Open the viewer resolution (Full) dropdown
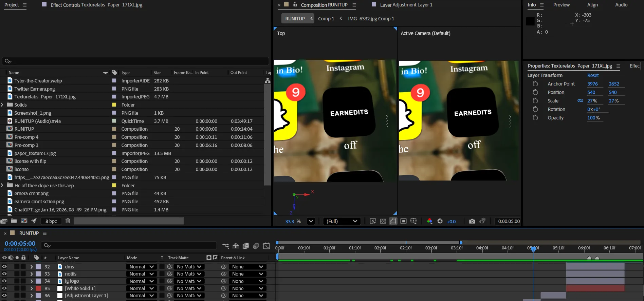Image resolution: width=644 pixels, height=301 pixels. pyautogui.click(x=342, y=221)
